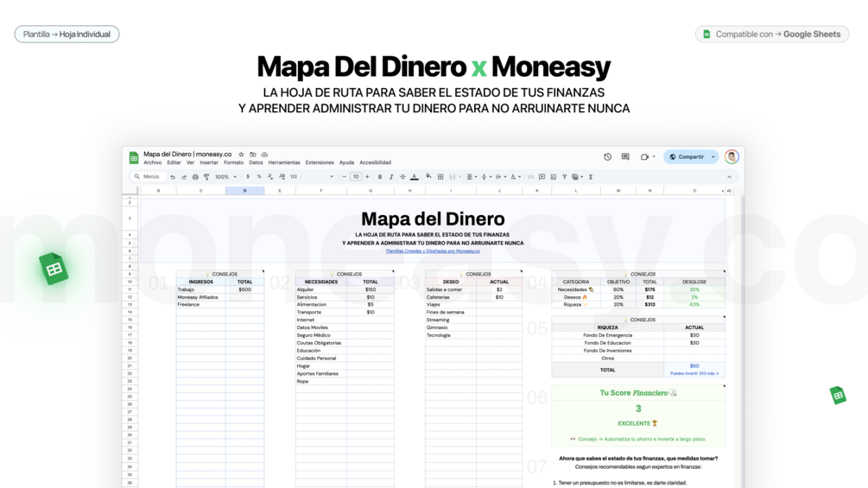
Task: Click the create filter funnel icon
Action: point(564,177)
